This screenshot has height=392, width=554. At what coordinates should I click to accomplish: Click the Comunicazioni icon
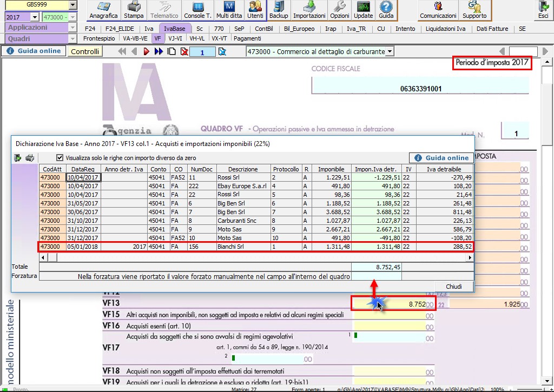coord(438,10)
